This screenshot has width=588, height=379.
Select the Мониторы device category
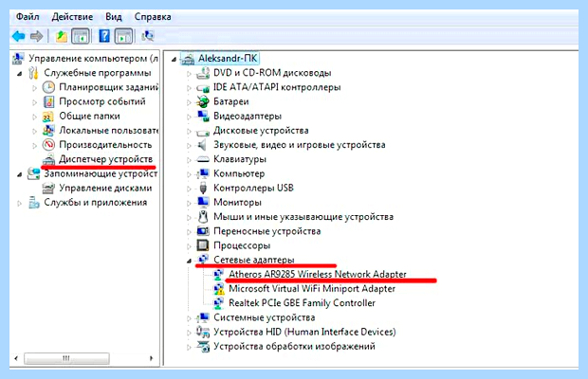(237, 202)
